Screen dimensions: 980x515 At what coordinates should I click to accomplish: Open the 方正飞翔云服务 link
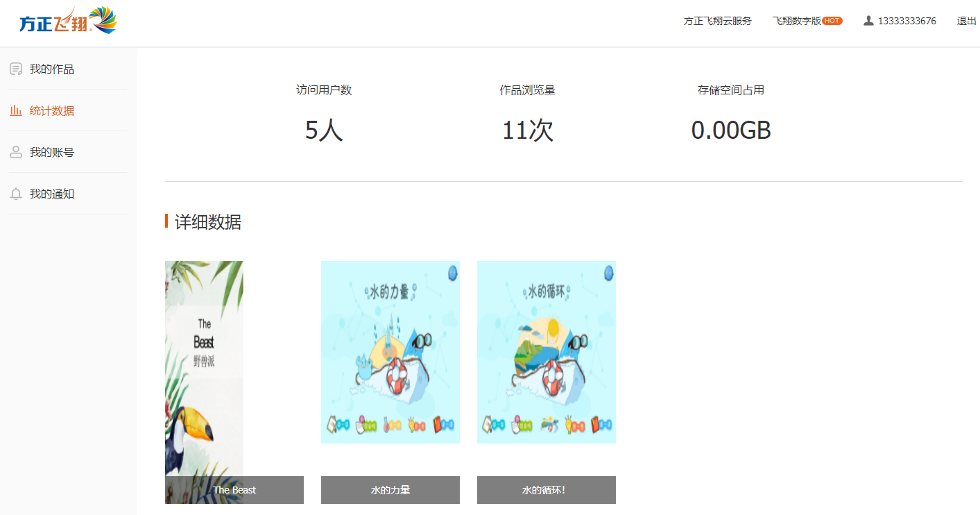coord(718,21)
